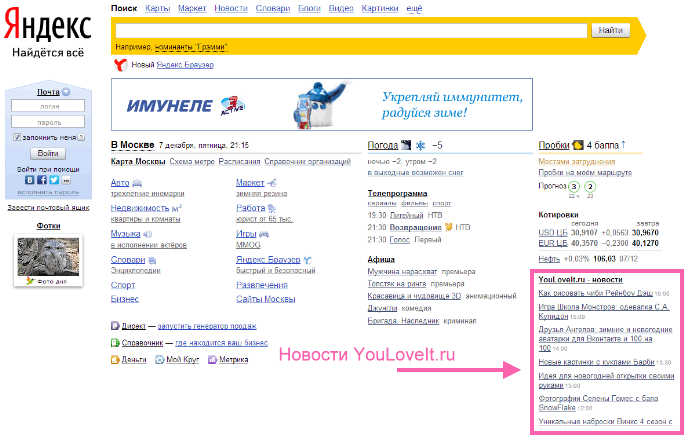Click the Директ icon
This screenshot has width=685, height=436.
click(115, 326)
